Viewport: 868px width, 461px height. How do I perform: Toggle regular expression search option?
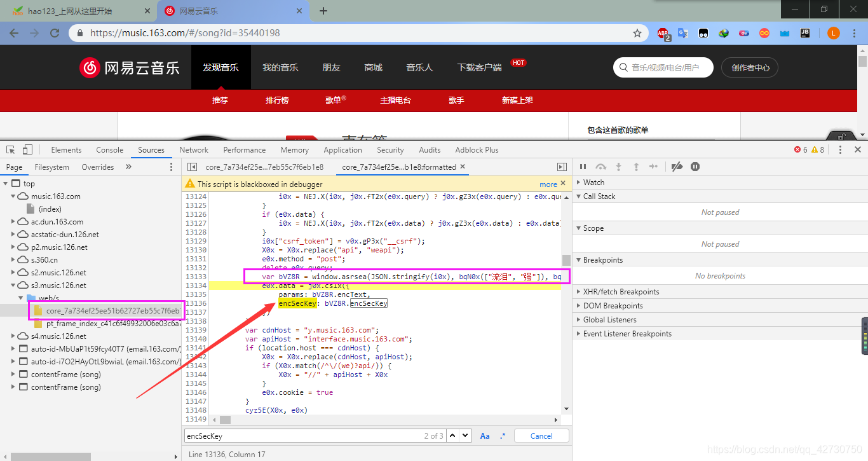tap(503, 436)
